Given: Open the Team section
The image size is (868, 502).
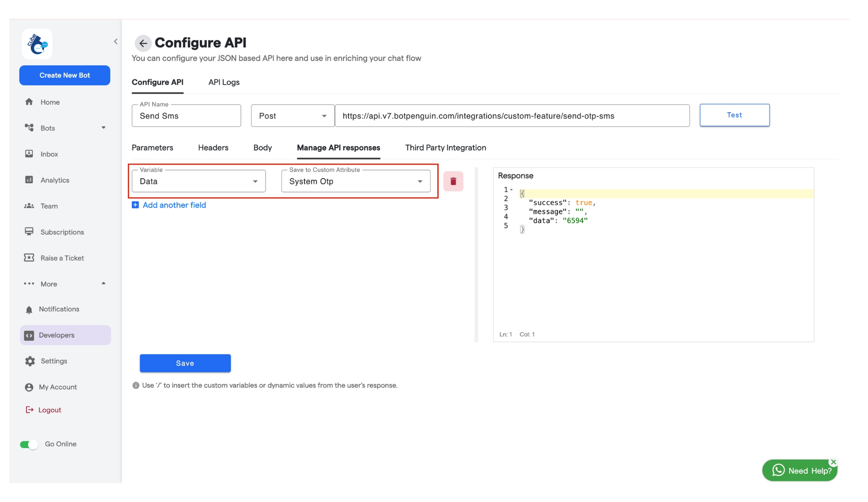Looking at the screenshot, I should point(48,206).
